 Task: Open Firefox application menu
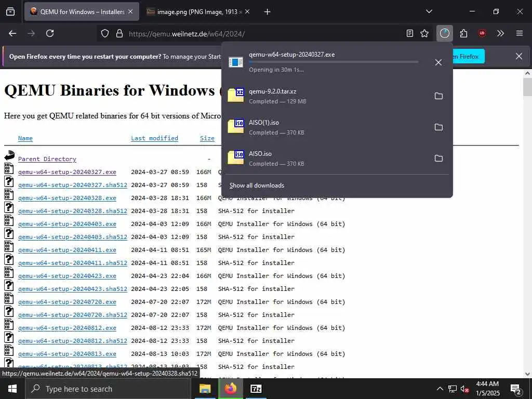click(x=520, y=33)
